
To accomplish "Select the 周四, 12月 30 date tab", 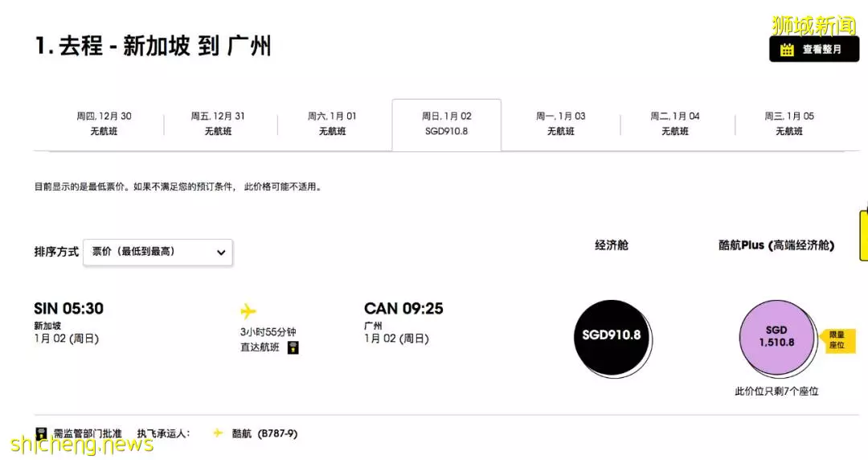I will tap(104, 124).
